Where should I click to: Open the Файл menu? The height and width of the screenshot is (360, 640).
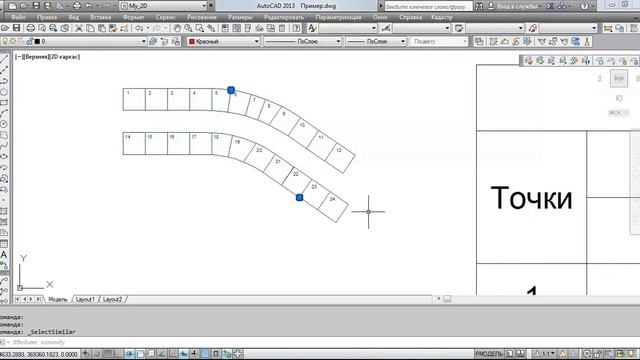pyautogui.click(x=18, y=17)
